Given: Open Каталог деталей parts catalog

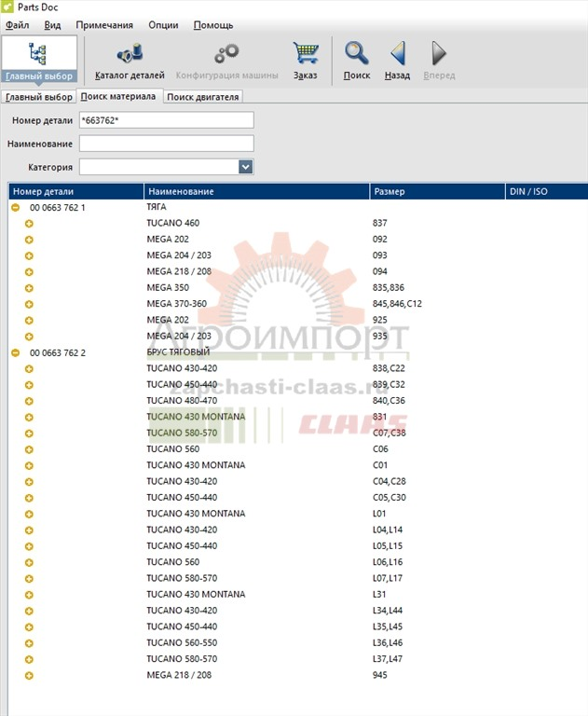Looking at the screenshot, I should pyautogui.click(x=130, y=61).
